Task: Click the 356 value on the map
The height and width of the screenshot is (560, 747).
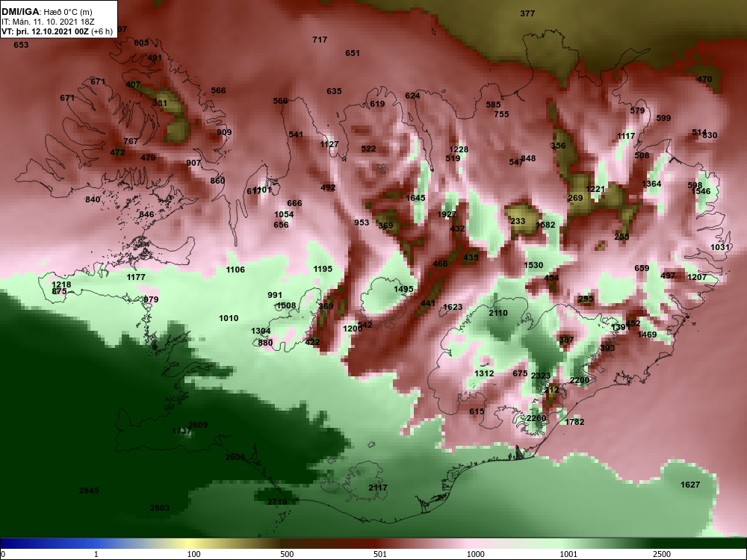Action: click(x=558, y=146)
